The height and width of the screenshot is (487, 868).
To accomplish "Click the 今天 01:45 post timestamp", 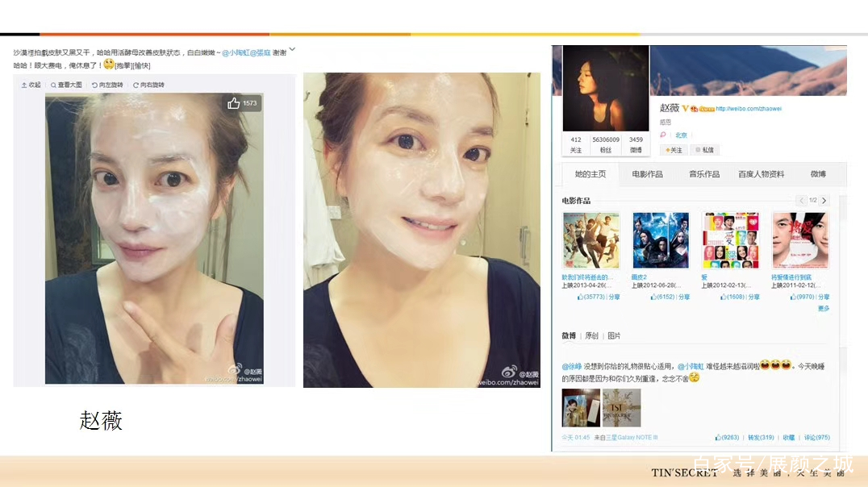I will [x=576, y=438].
